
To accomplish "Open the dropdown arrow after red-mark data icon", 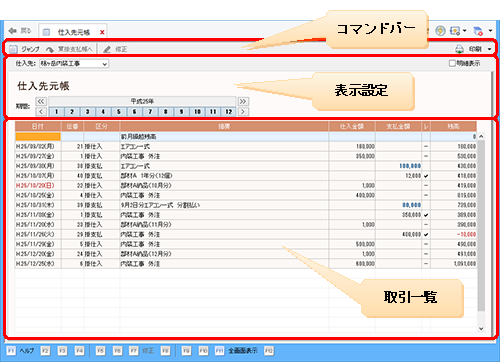I will (x=490, y=31).
